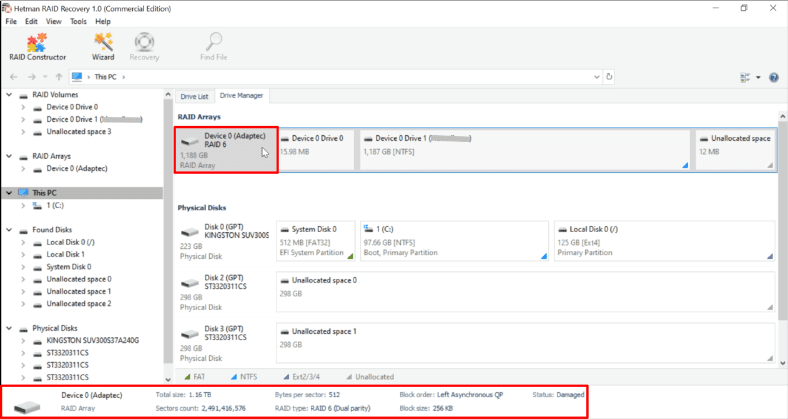
Task: Select Disk 0 (GPT) KINGSTON physical disk
Action: [225, 241]
